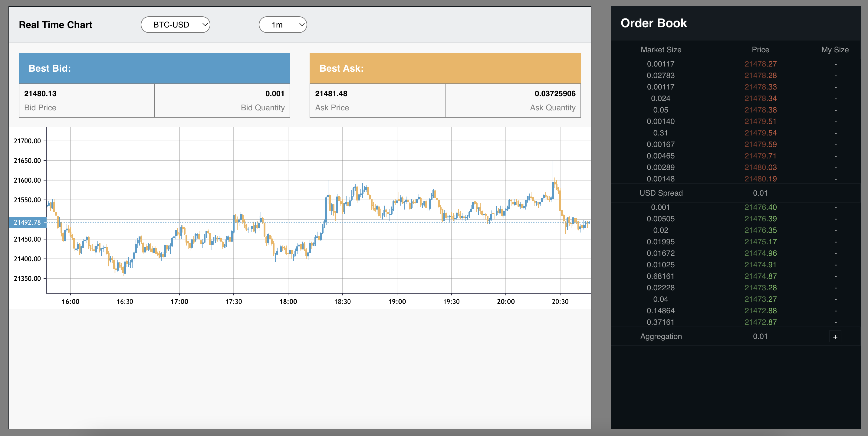
Task: Click the chevron on the 1m interval selector
Action: pyautogui.click(x=301, y=24)
